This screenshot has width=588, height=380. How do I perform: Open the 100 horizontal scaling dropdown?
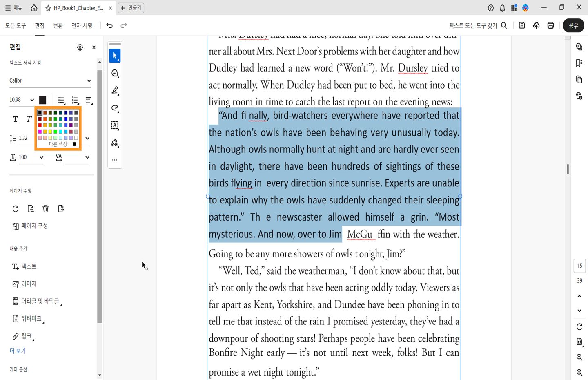pyautogui.click(x=41, y=157)
